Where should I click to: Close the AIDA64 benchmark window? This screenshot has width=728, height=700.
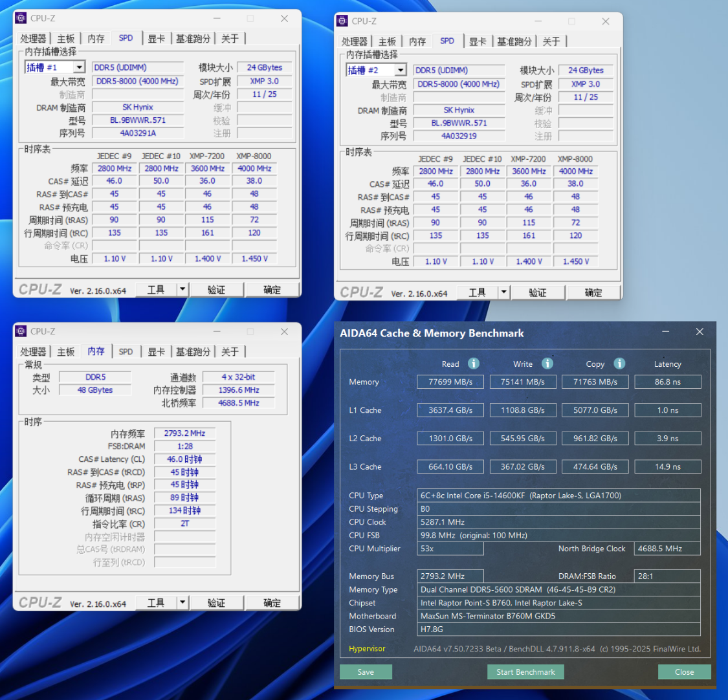(x=700, y=332)
